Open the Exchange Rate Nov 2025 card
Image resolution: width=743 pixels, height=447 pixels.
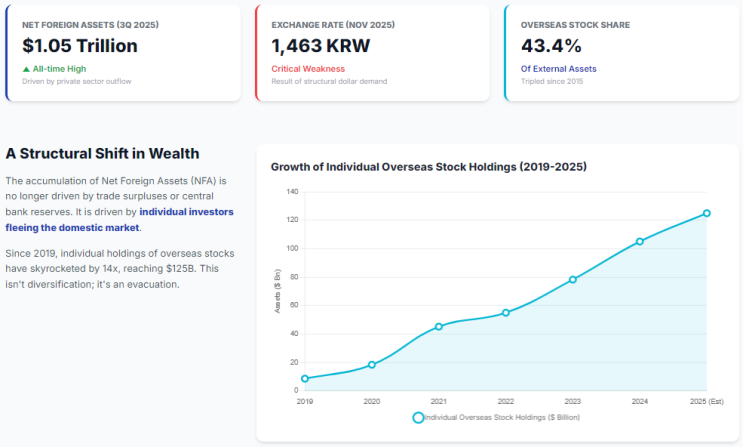tap(372, 53)
